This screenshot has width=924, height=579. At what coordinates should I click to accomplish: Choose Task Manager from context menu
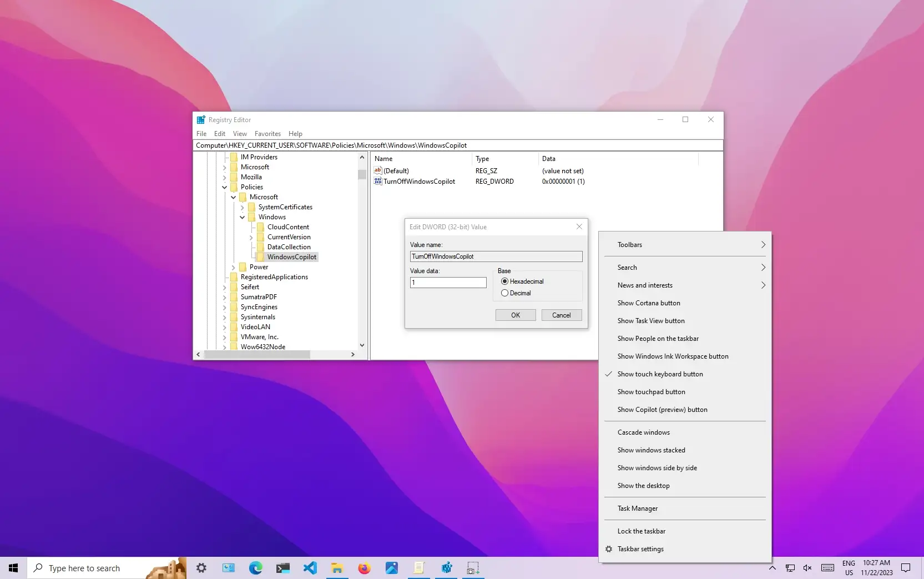coord(685,508)
